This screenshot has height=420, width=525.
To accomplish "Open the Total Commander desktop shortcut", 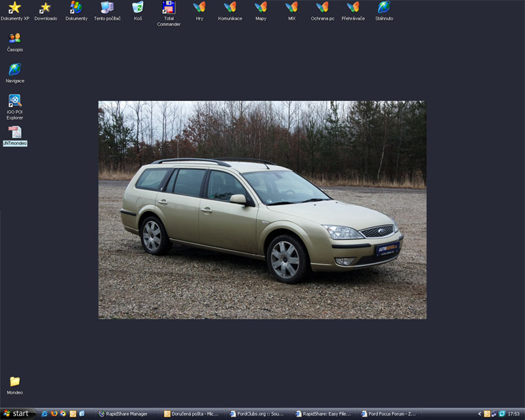I will coord(169,9).
